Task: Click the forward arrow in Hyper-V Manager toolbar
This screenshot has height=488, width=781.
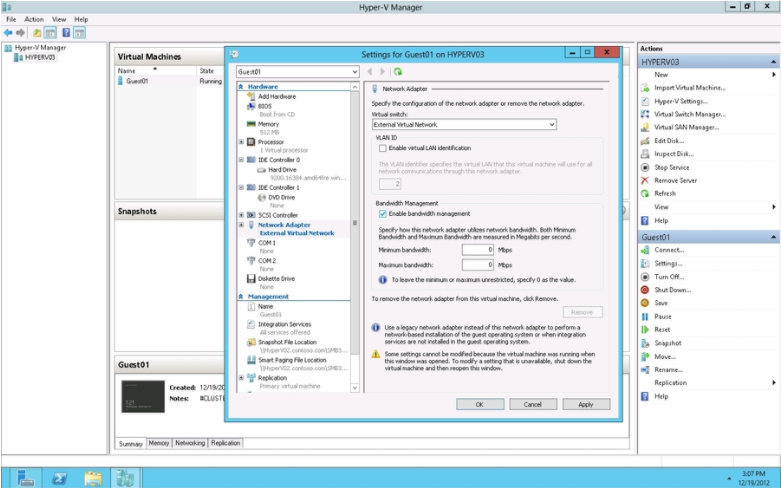Action: pyautogui.click(x=20, y=33)
